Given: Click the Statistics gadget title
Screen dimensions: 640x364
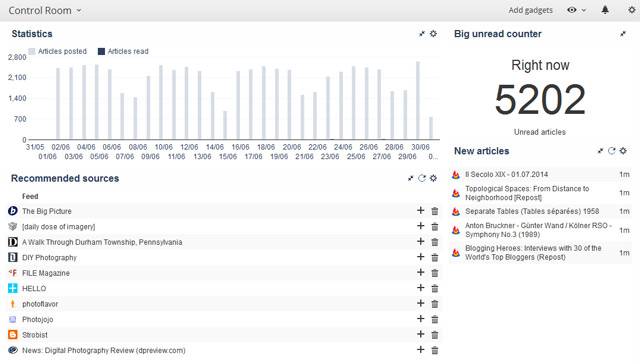Looking at the screenshot, I should coord(32,34).
